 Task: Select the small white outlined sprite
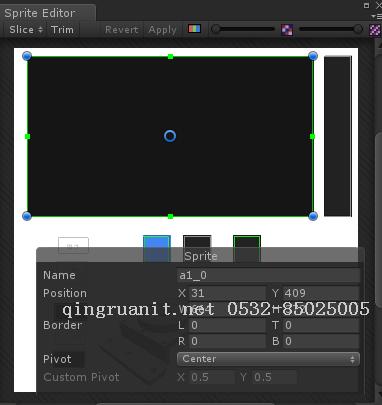pyautogui.click(x=73, y=245)
